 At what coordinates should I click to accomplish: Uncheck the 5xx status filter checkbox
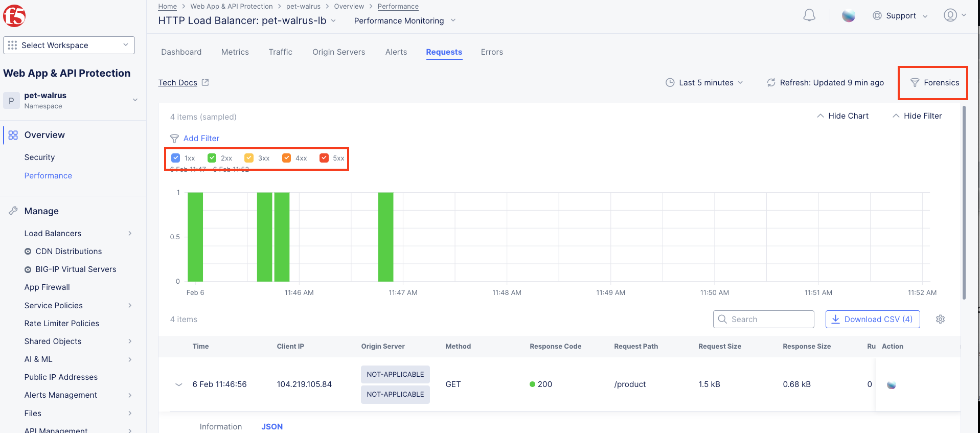point(324,158)
